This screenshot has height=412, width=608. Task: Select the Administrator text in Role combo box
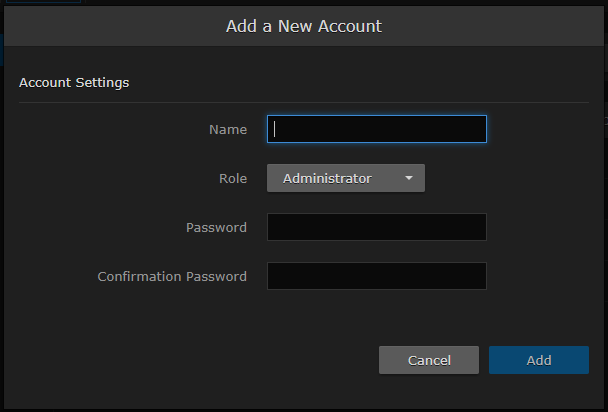pyautogui.click(x=327, y=178)
